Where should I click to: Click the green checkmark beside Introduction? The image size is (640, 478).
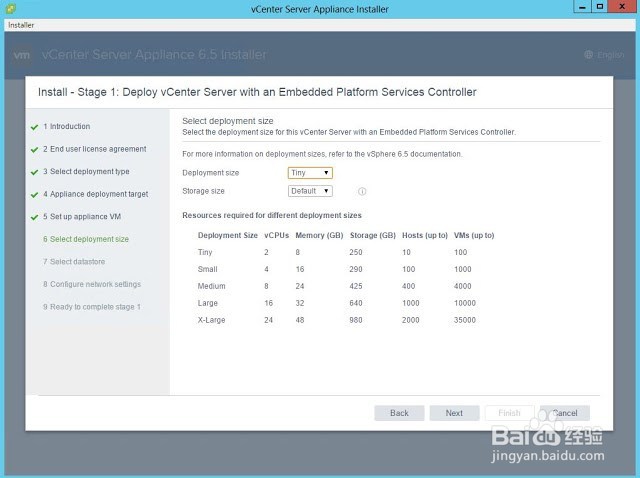click(34, 127)
